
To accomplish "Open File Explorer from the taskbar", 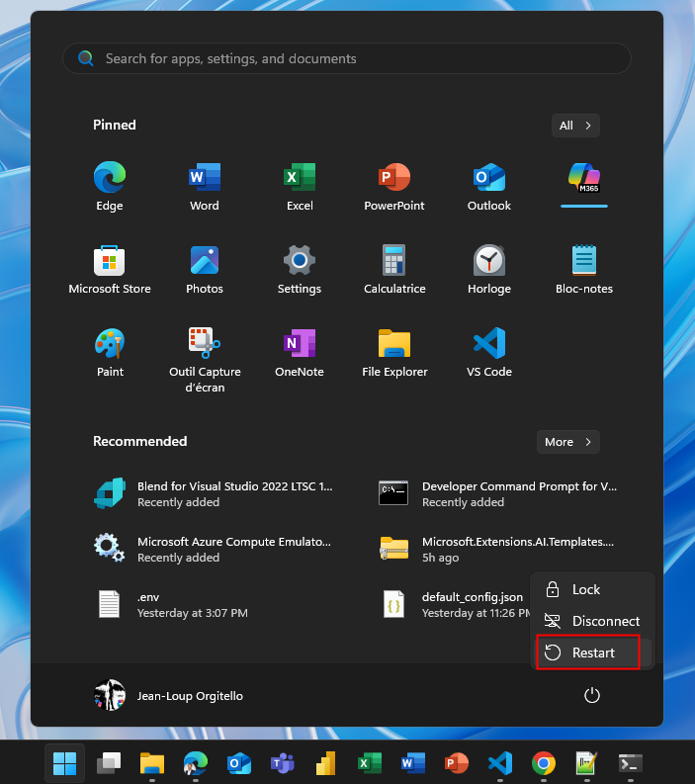I will click(152, 763).
